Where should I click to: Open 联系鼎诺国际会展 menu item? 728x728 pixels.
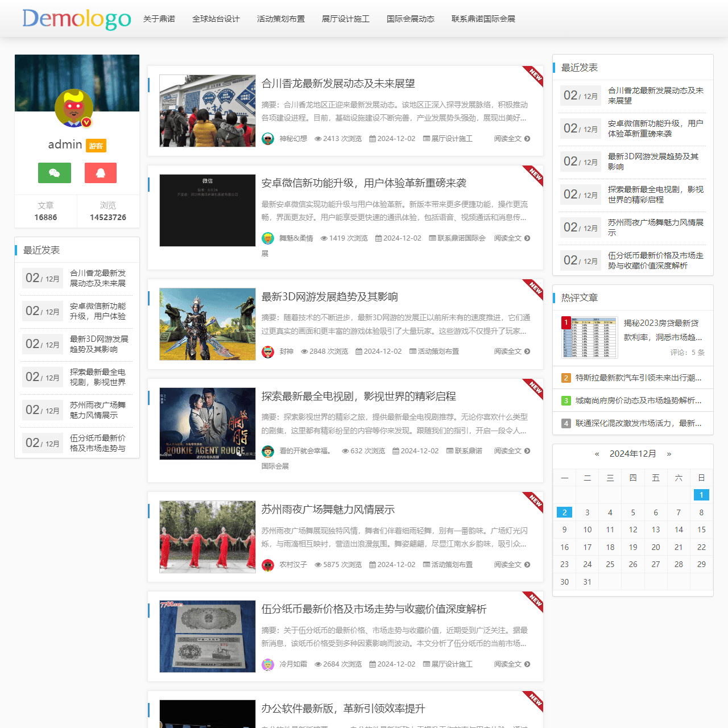[x=483, y=19]
